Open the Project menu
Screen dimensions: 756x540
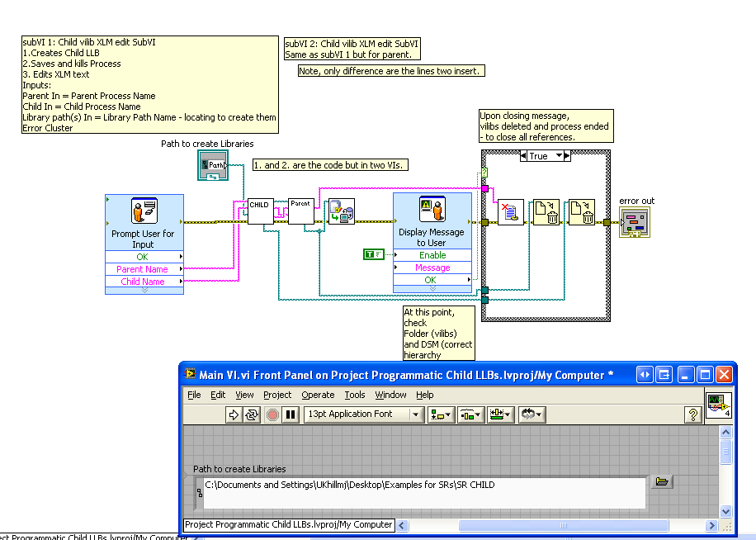coord(280,395)
